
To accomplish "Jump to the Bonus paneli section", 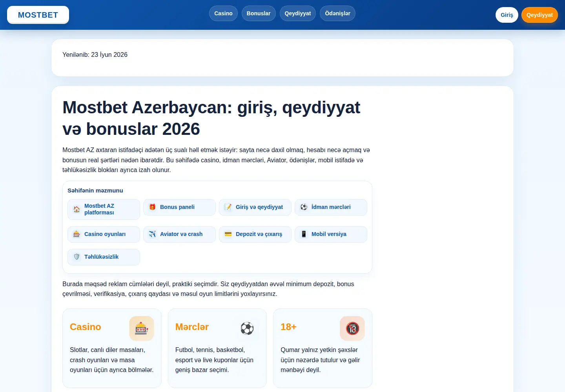I will click(x=179, y=207).
